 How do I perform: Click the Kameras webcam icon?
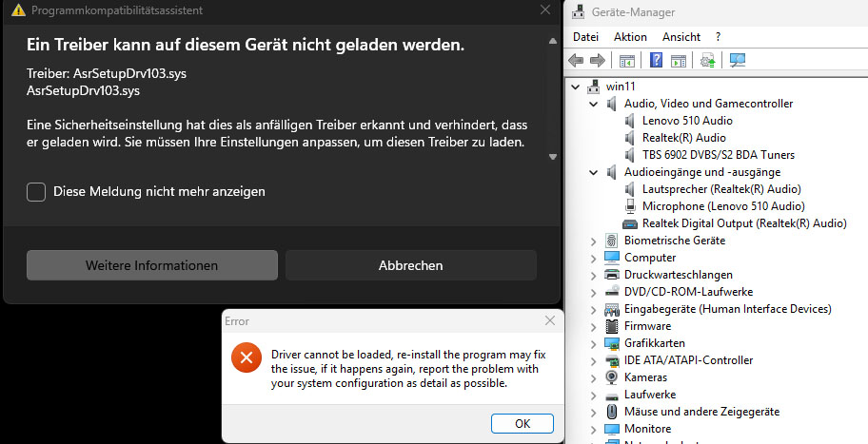[612, 377]
